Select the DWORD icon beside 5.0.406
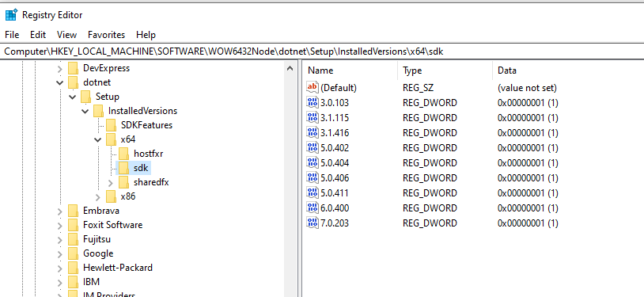Viewport: 644px width, 297px height. pos(313,177)
